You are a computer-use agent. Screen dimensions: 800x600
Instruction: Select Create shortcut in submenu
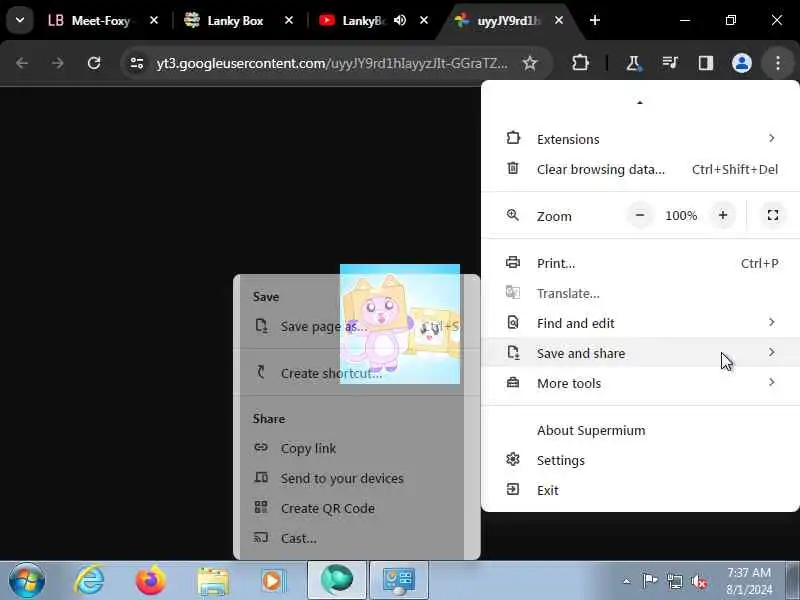point(357,373)
